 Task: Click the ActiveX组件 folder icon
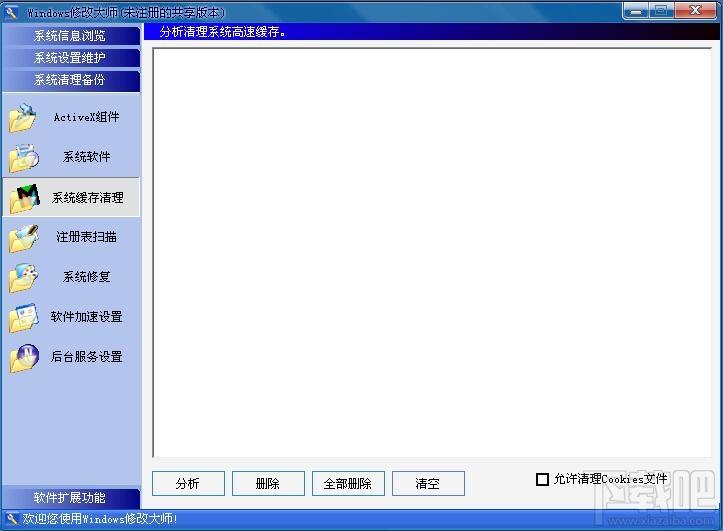[x=22, y=118]
